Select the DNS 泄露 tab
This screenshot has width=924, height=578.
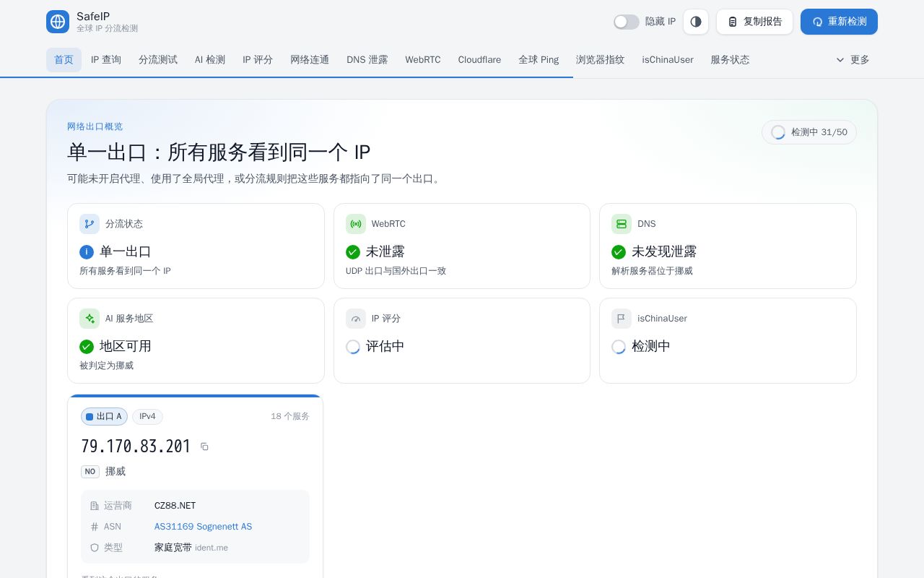(x=367, y=60)
